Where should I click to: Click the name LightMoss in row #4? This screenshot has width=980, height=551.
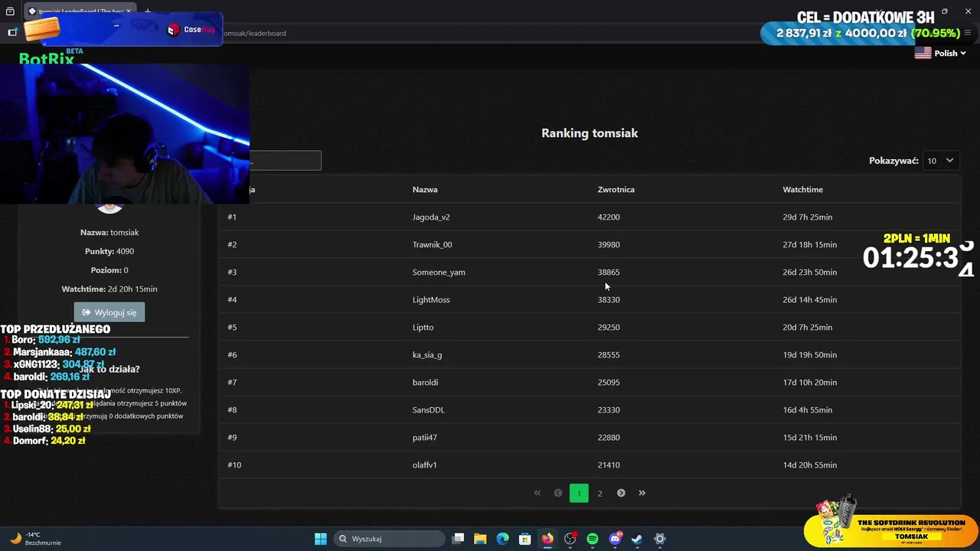(431, 299)
